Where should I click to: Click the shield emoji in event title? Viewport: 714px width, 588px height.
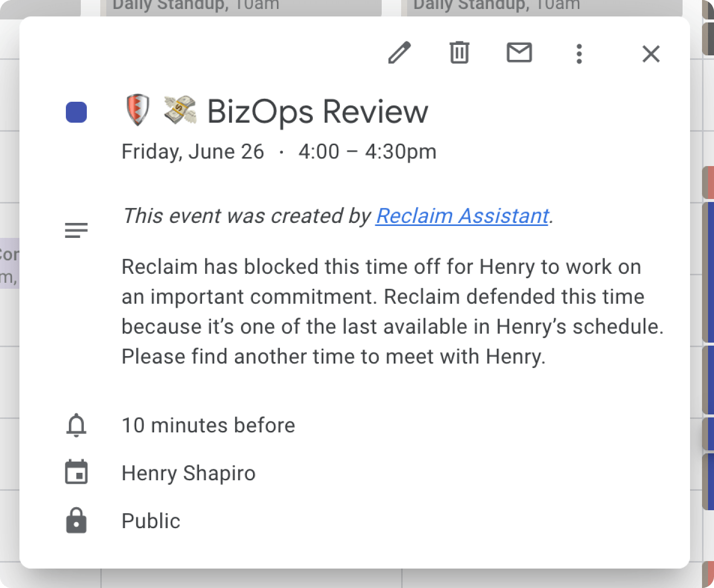[x=137, y=110]
